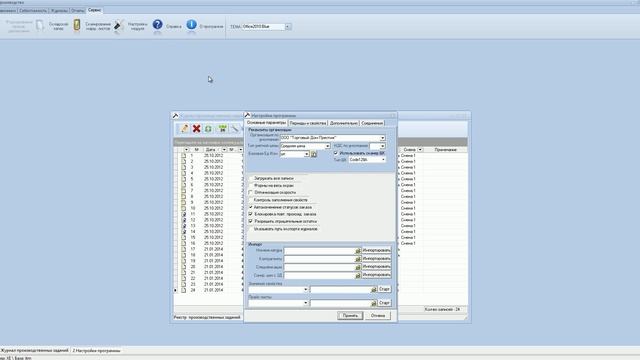Select the Сервис ribbon tab
This screenshot has height=360, width=640.
(94, 10)
